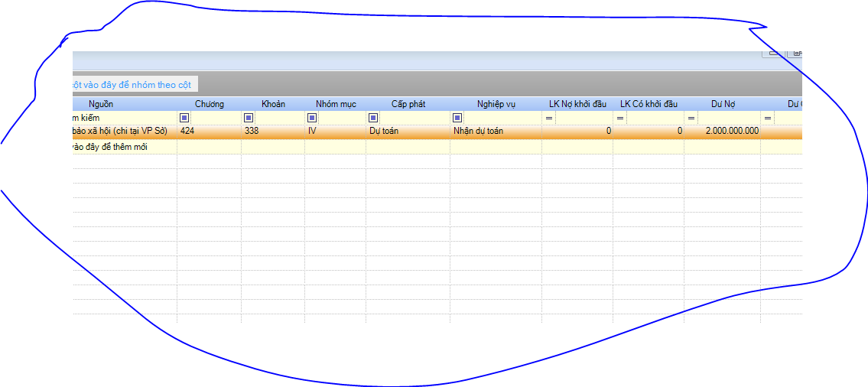Click equals filter icon for Dư Nợ
Viewport: 868px width, 387px height.
tap(691, 118)
